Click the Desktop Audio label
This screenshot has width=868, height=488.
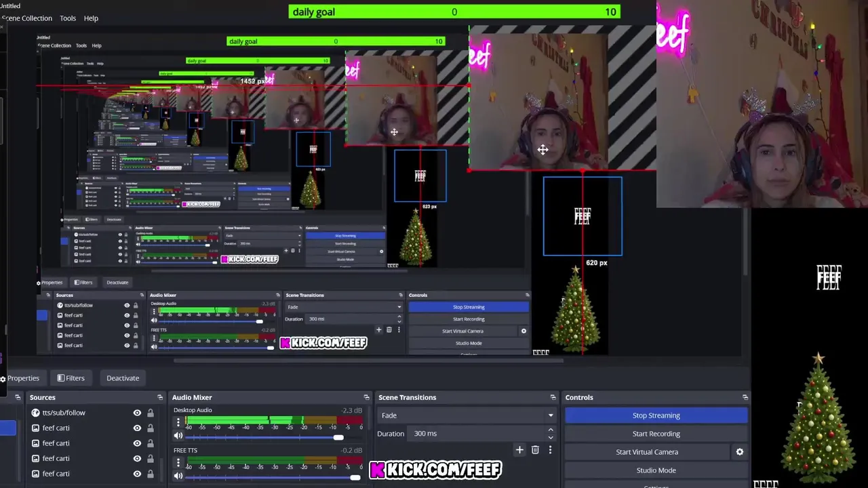[193, 410]
